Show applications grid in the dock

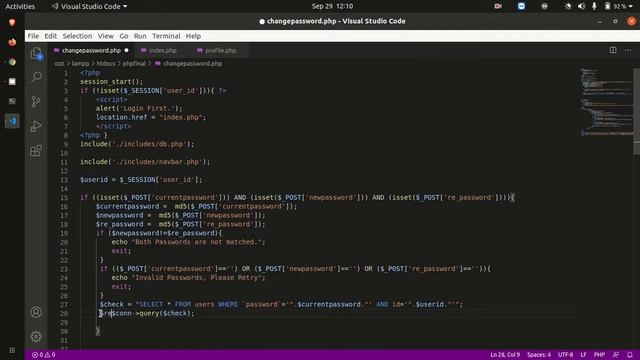(12, 350)
